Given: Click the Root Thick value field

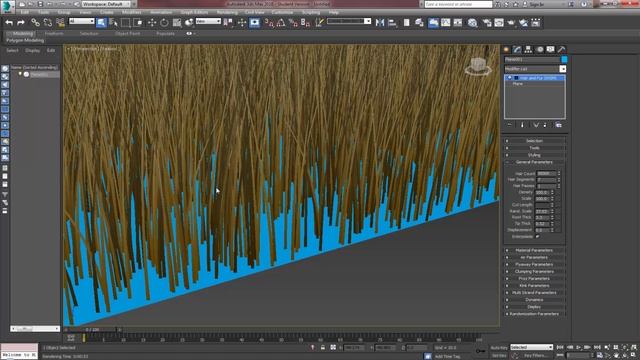Looking at the screenshot, I should (542, 218).
